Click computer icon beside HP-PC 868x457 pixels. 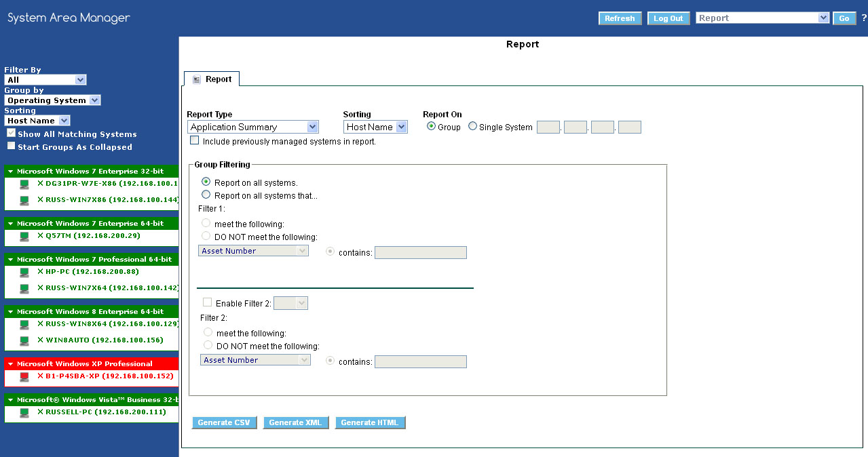(x=24, y=272)
